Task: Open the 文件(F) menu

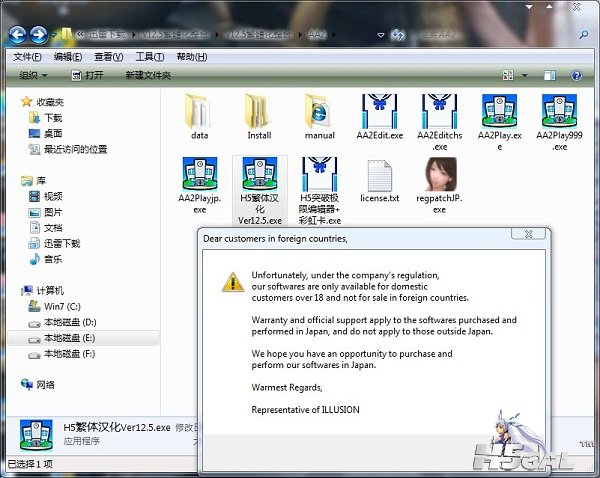Action: 27,56
